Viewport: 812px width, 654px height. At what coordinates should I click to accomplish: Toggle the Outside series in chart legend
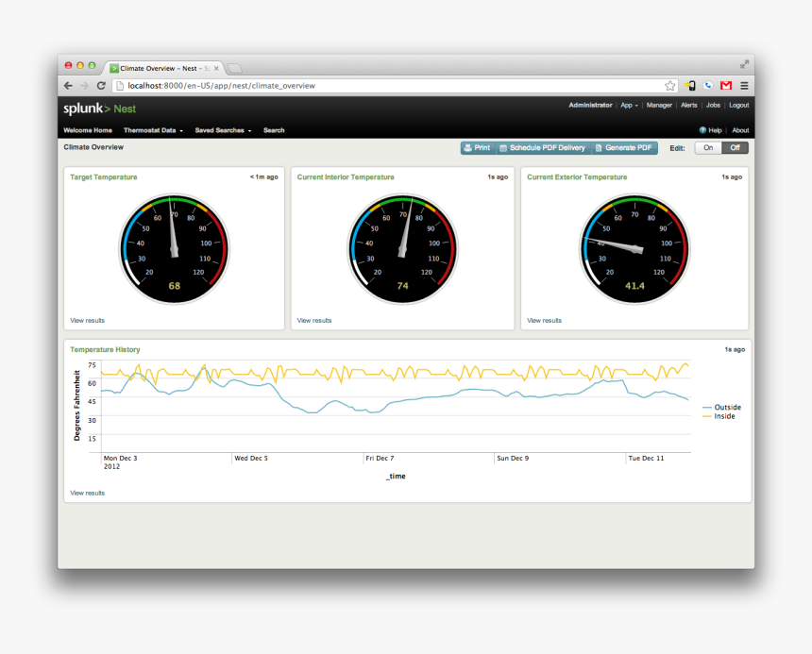(722, 407)
